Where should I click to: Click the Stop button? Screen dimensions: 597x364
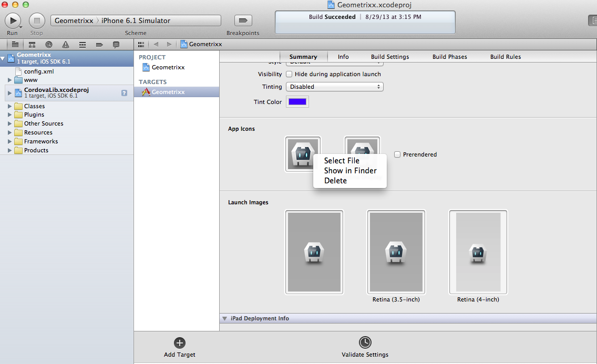point(37,20)
